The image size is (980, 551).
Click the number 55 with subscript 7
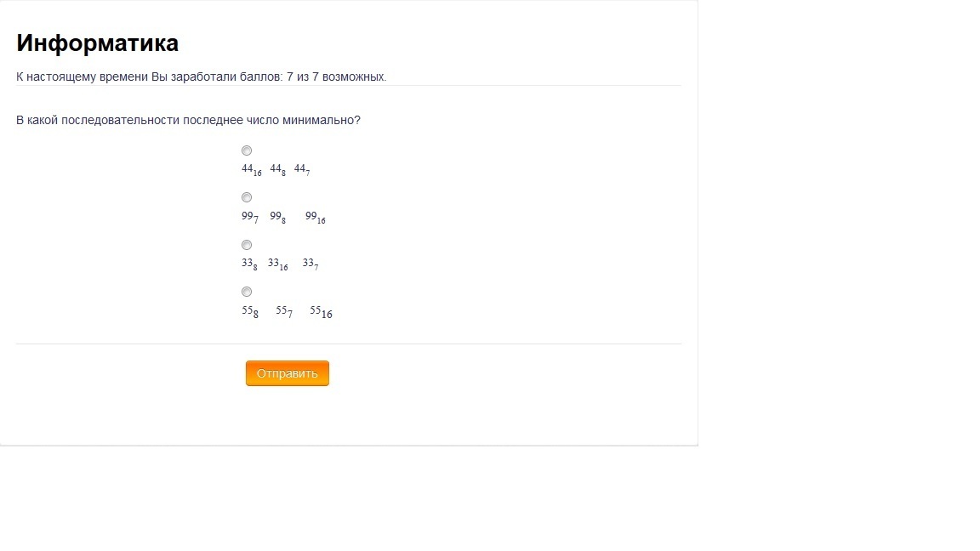coord(284,312)
